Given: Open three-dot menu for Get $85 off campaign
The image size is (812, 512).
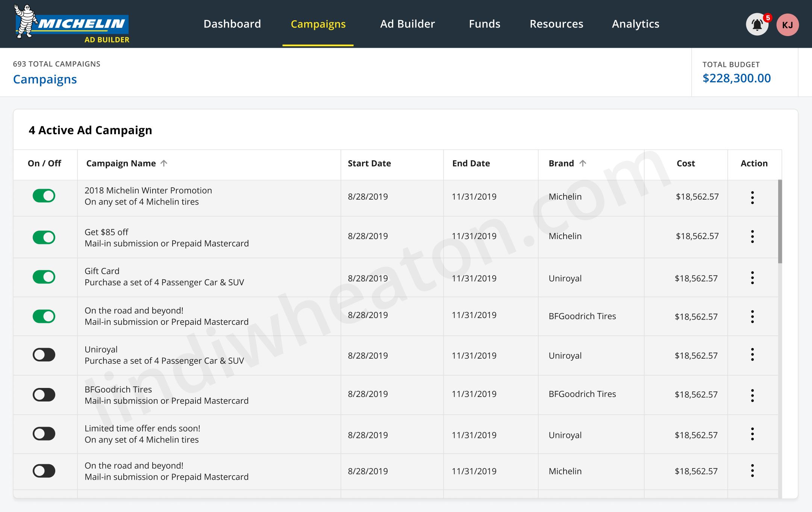Looking at the screenshot, I should coord(752,236).
